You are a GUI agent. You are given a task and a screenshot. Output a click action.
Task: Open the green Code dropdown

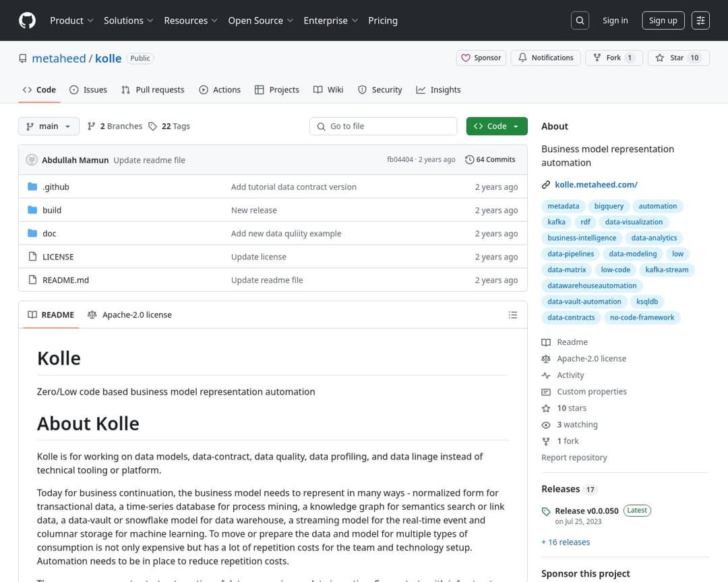[497, 126]
